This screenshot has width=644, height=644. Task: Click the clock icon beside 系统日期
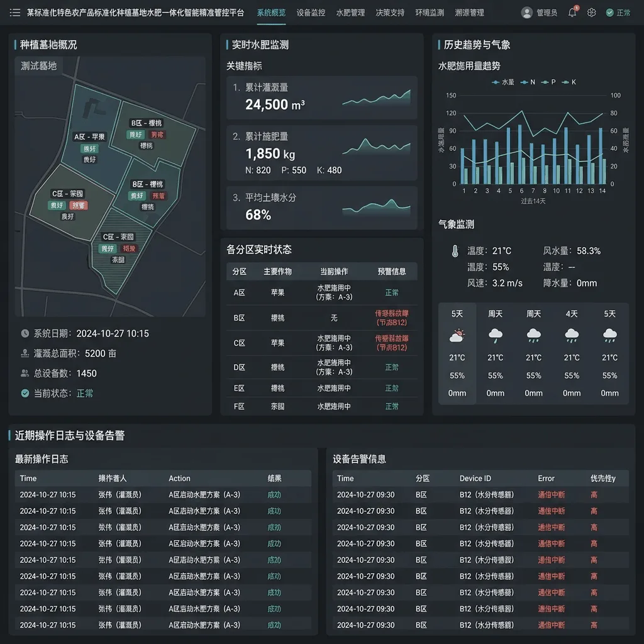25,333
